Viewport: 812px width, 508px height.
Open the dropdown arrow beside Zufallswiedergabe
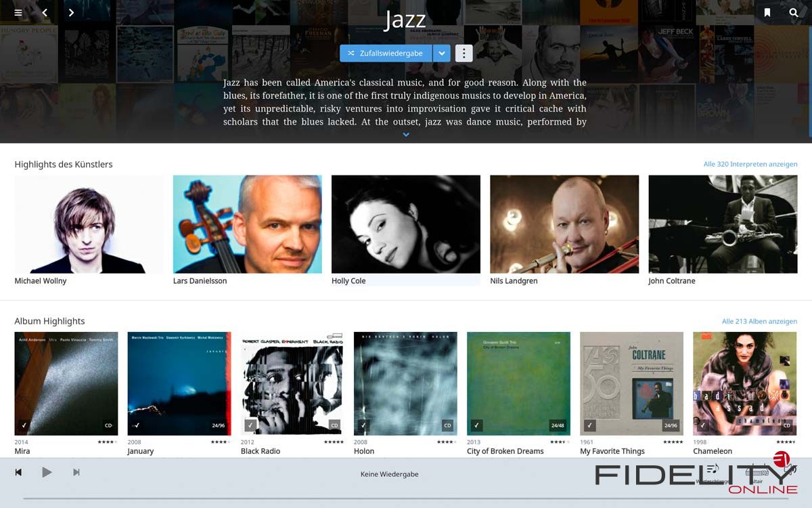click(442, 54)
